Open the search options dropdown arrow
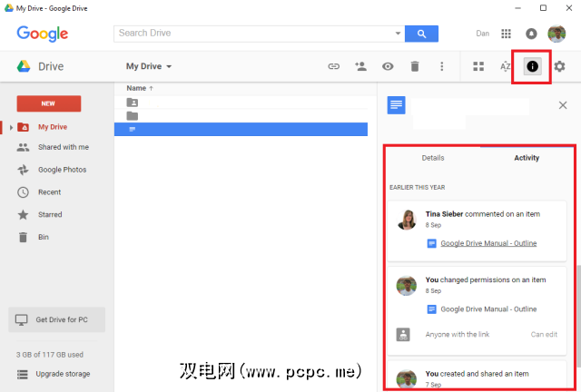 [x=398, y=34]
